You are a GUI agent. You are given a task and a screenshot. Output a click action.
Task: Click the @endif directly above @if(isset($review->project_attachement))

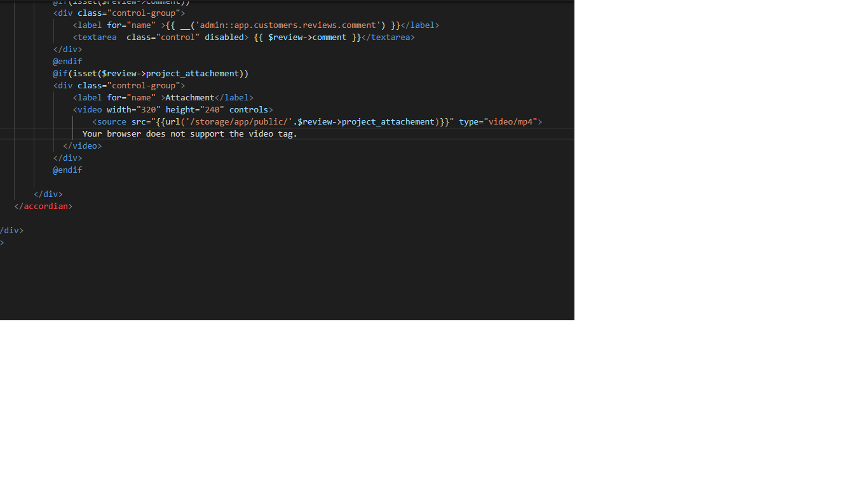coord(68,62)
